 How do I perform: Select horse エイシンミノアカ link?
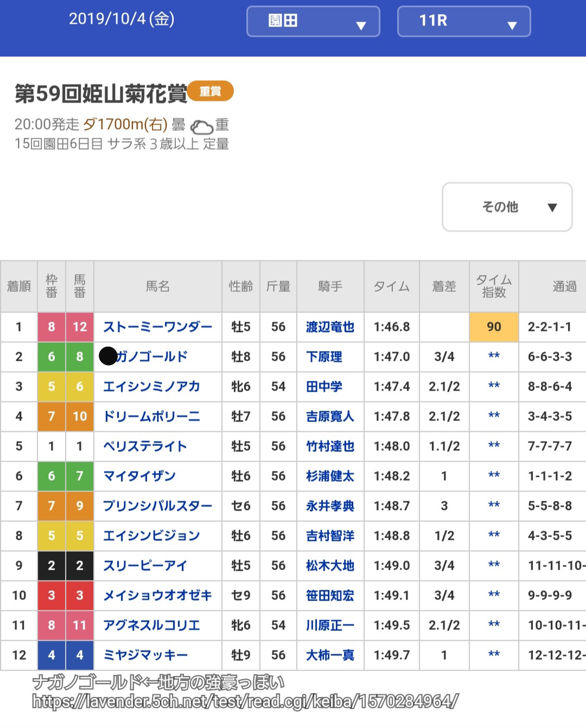tap(151, 387)
